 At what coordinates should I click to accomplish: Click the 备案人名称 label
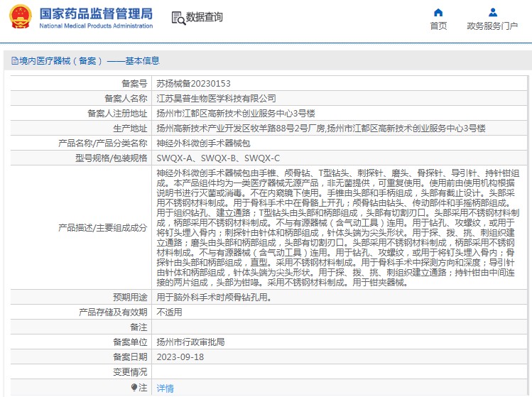tap(126, 99)
